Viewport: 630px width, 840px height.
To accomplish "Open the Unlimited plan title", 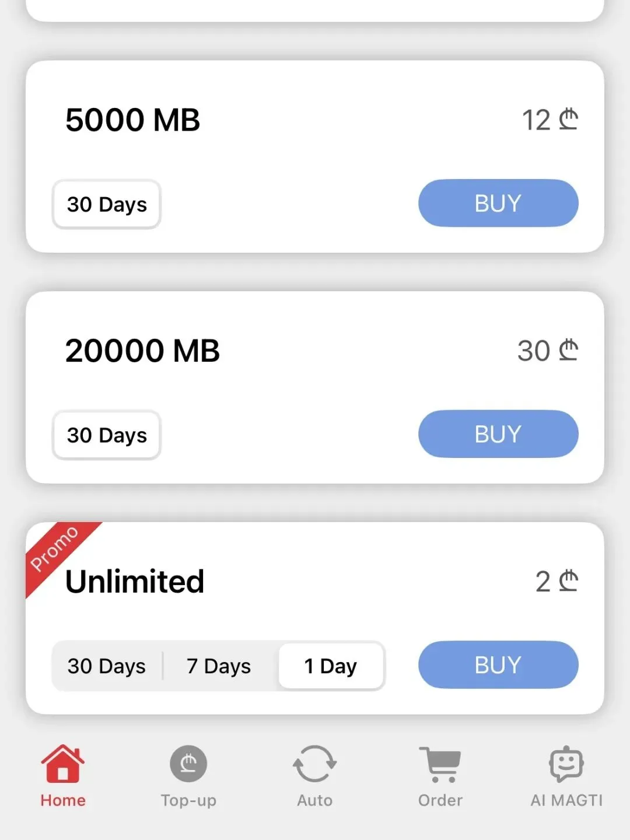I will pyautogui.click(x=135, y=581).
